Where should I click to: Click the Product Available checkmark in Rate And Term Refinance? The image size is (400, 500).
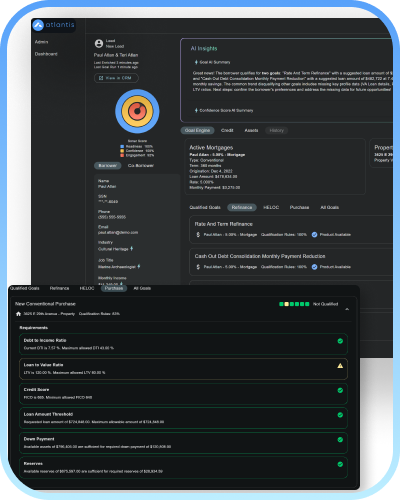pyautogui.click(x=314, y=235)
